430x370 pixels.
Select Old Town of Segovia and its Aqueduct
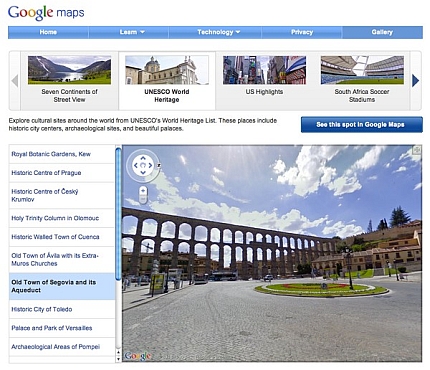tap(62, 286)
